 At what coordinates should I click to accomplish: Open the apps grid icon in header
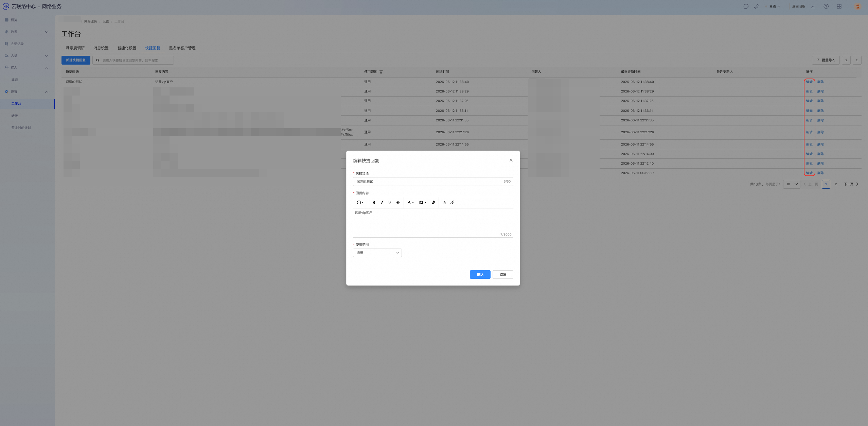click(x=839, y=6)
